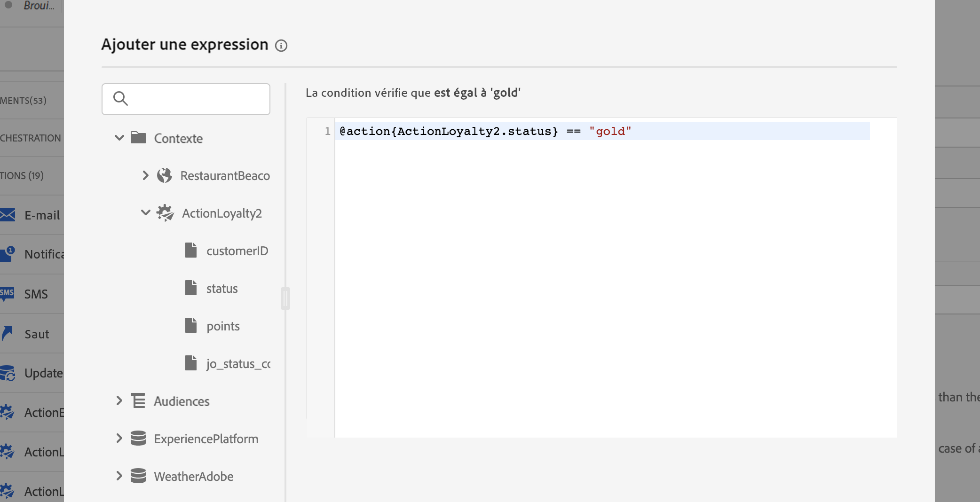
Task: Select the status field in tree
Action: coord(222,289)
